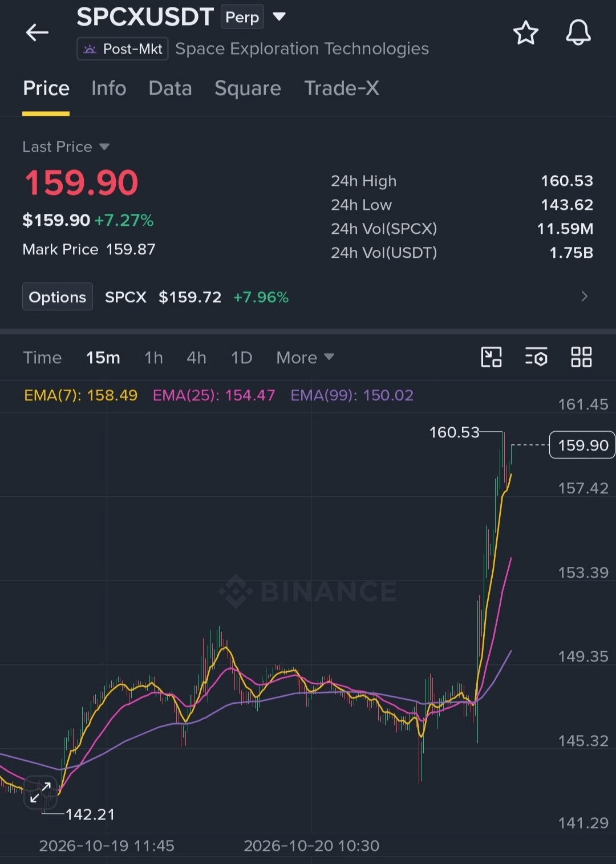The image size is (616, 864).
Task: Open the SPCXUSDT pair selector dropdown arrow
Action: (279, 17)
